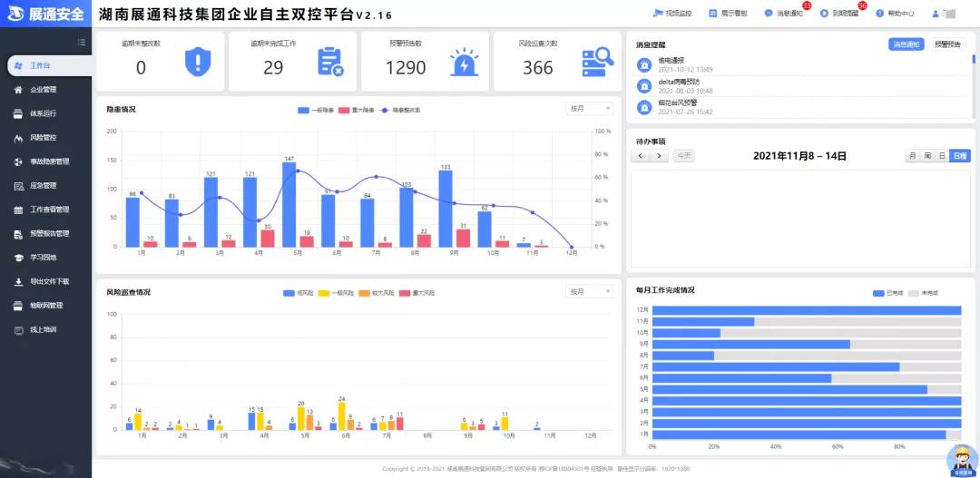The height and width of the screenshot is (478, 980).
Task: Click the 到期提醒 expiry reminder icon
Action: pos(824,14)
